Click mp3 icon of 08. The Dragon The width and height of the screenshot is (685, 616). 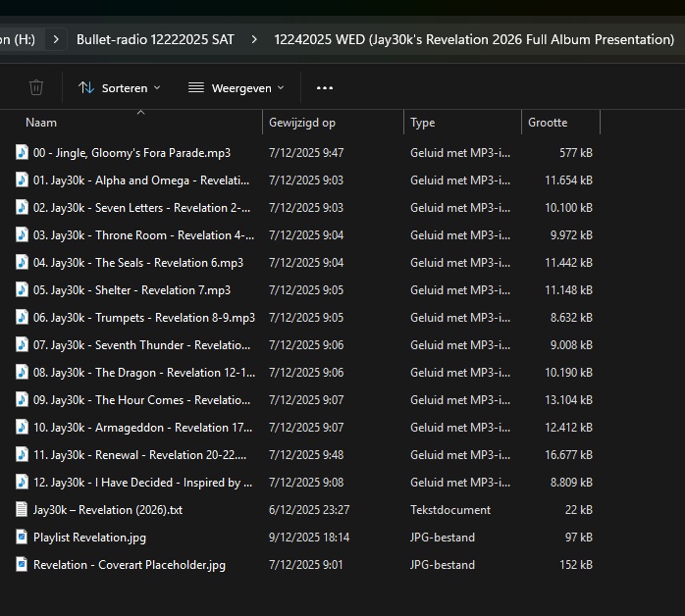tap(22, 373)
